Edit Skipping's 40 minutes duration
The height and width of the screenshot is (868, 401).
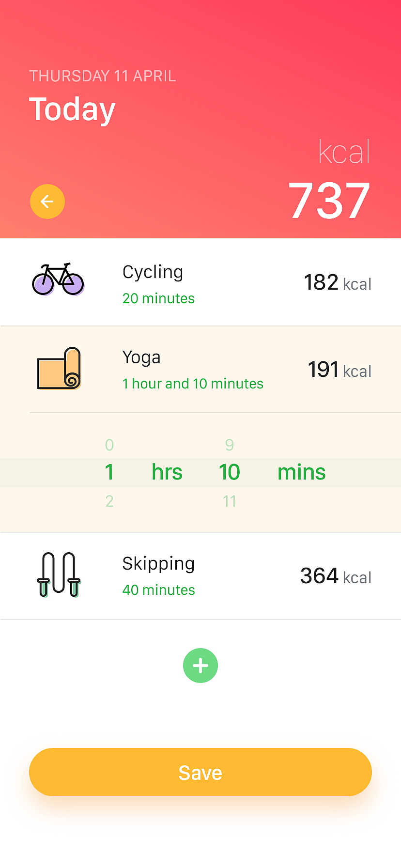pos(158,590)
